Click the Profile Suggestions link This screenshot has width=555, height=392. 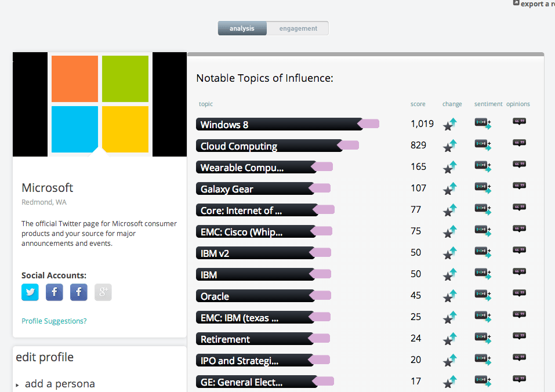click(54, 321)
